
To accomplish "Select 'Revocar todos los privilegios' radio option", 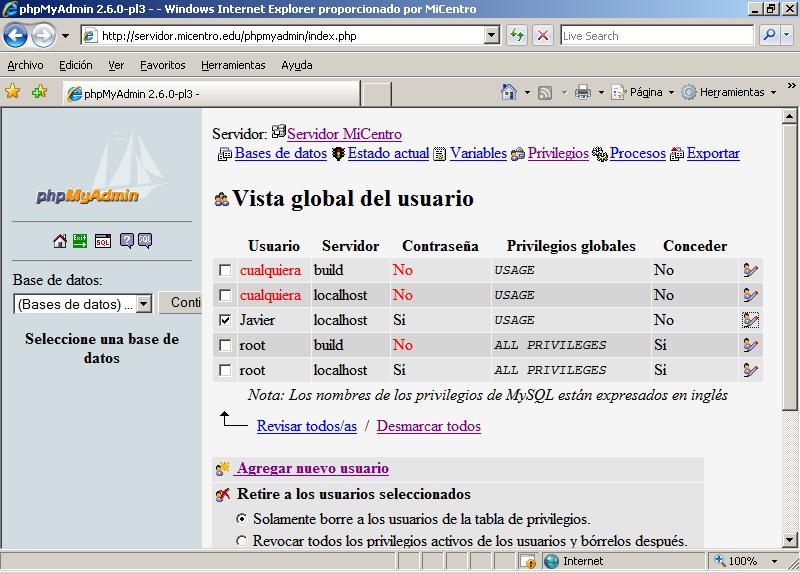I will 241,541.
